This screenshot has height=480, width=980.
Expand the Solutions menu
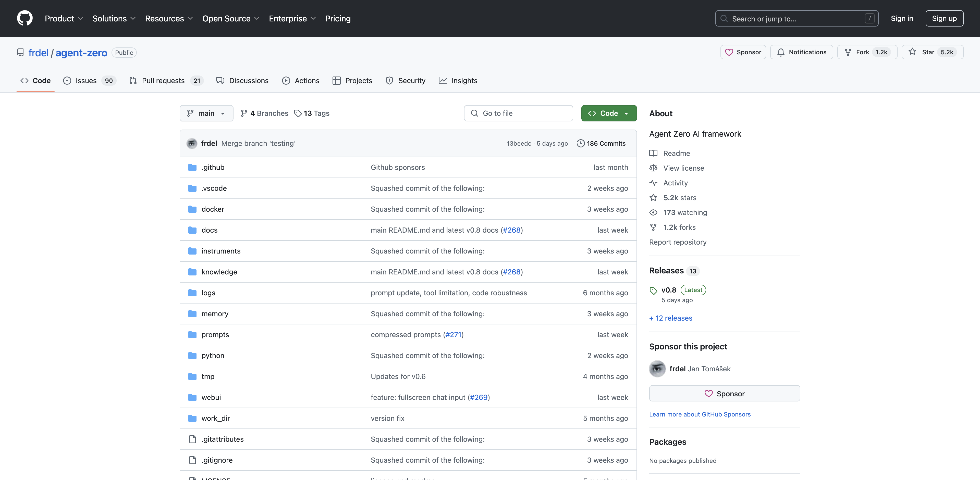tap(114, 18)
